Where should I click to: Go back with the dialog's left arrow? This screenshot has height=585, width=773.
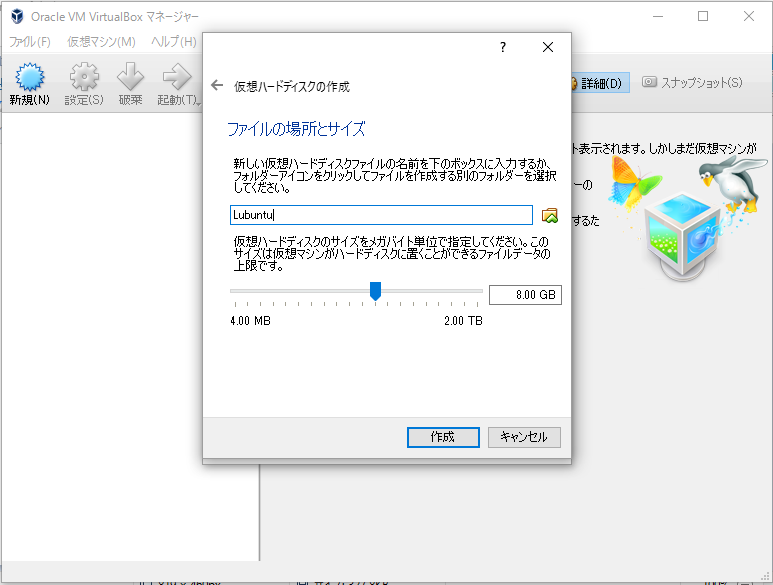coord(217,85)
